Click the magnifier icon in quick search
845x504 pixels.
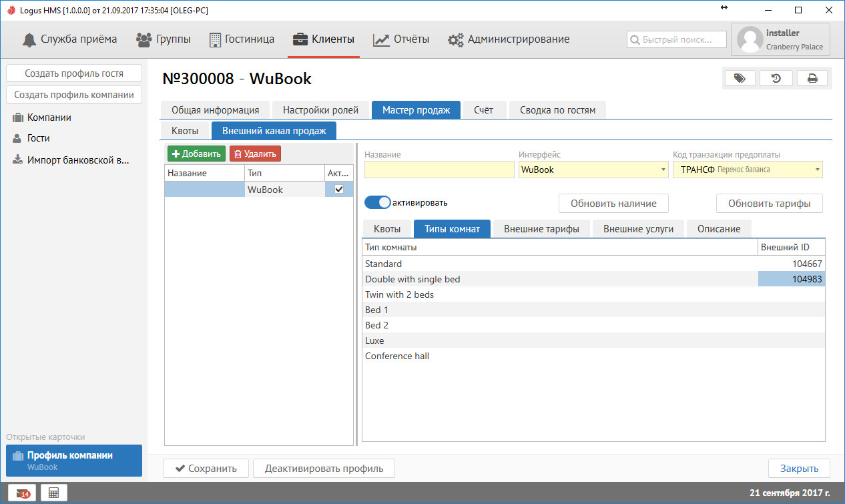635,39
